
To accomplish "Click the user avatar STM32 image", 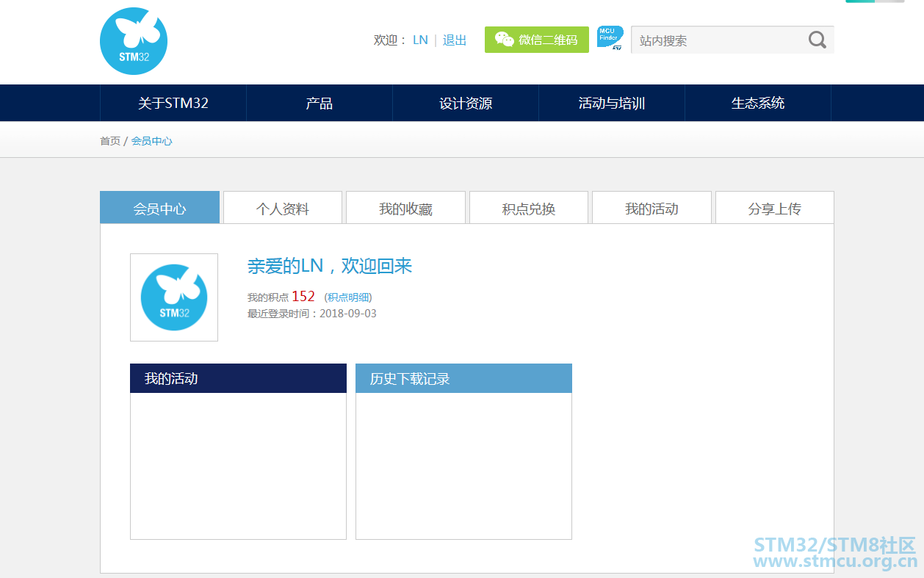I will click(x=174, y=297).
